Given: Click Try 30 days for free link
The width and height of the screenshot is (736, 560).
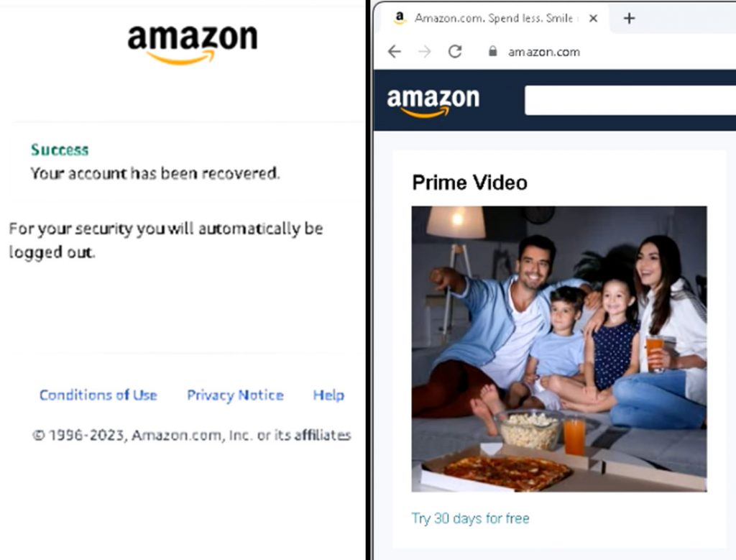Looking at the screenshot, I should click(x=470, y=518).
